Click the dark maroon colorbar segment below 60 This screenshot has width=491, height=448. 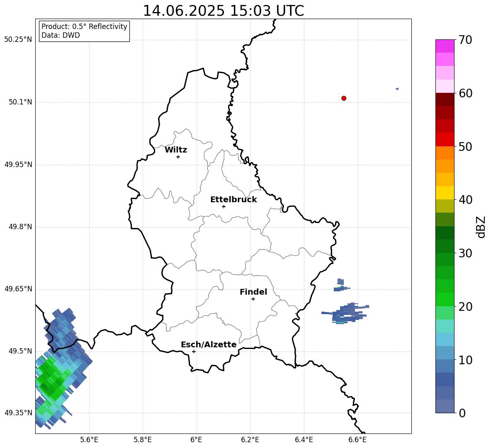[x=445, y=99]
